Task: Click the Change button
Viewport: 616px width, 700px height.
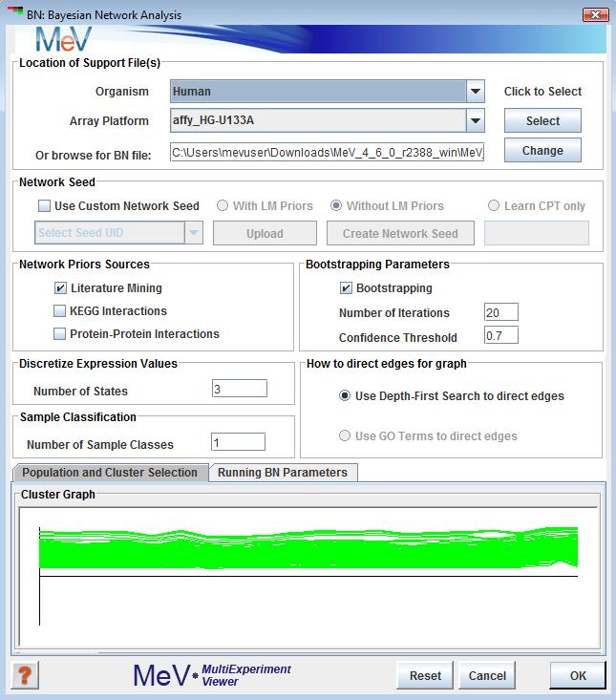Action: tap(542, 151)
